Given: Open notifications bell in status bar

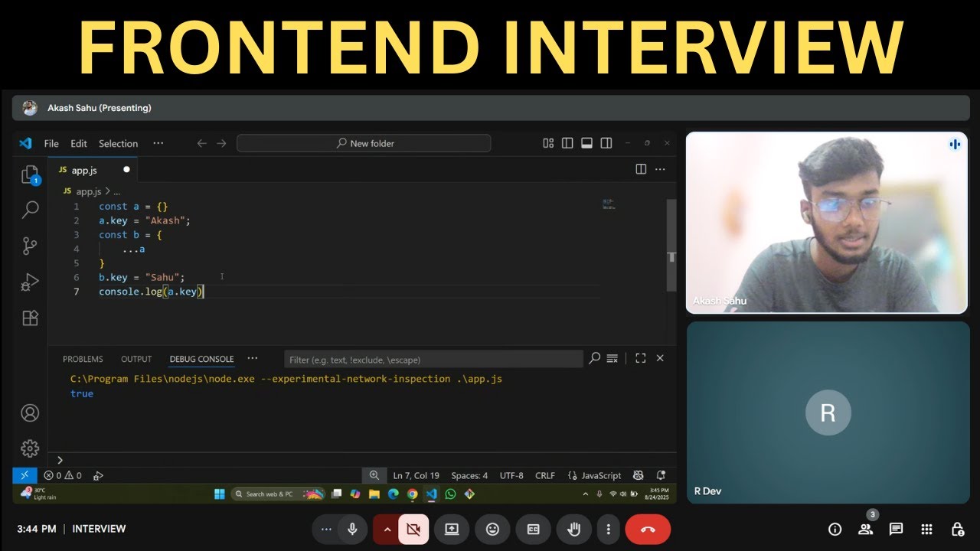Looking at the screenshot, I should pos(661,475).
